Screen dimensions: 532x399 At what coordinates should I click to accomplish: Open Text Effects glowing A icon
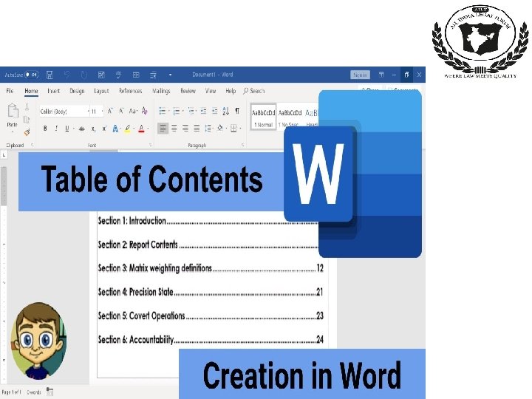[115, 129]
